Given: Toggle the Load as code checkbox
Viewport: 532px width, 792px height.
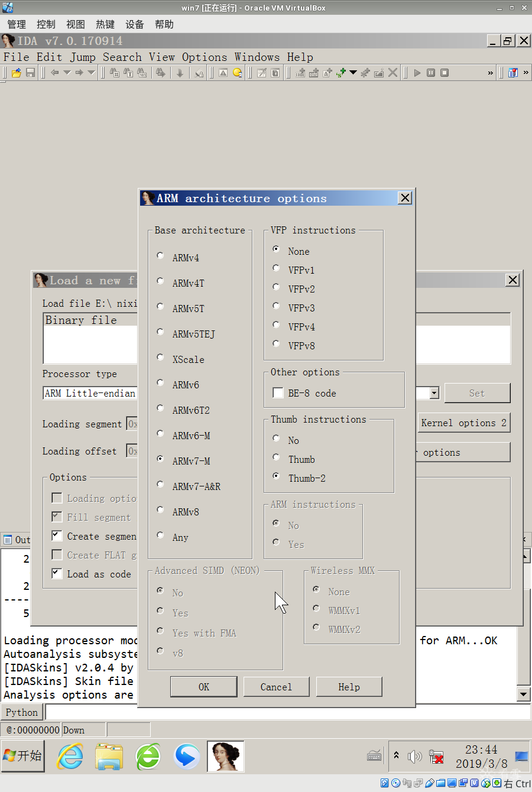Looking at the screenshot, I should [57, 573].
